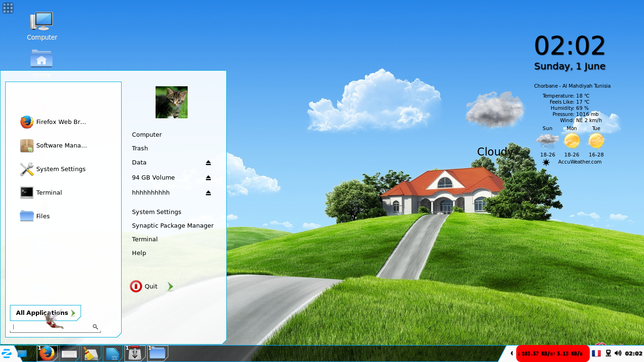This screenshot has width=644, height=362.
Task: Click the AccuWeather.com link in widget
Action: (x=579, y=162)
